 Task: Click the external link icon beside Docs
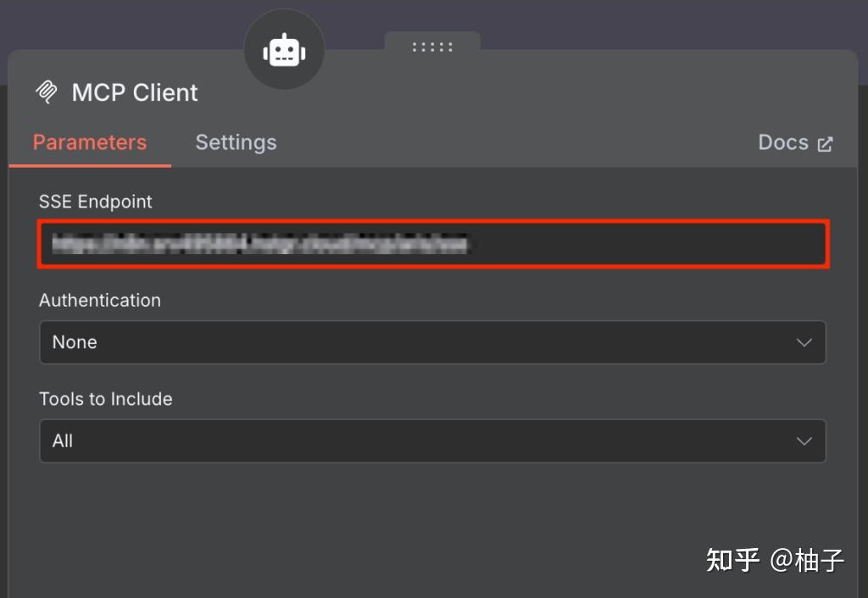pos(825,144)
